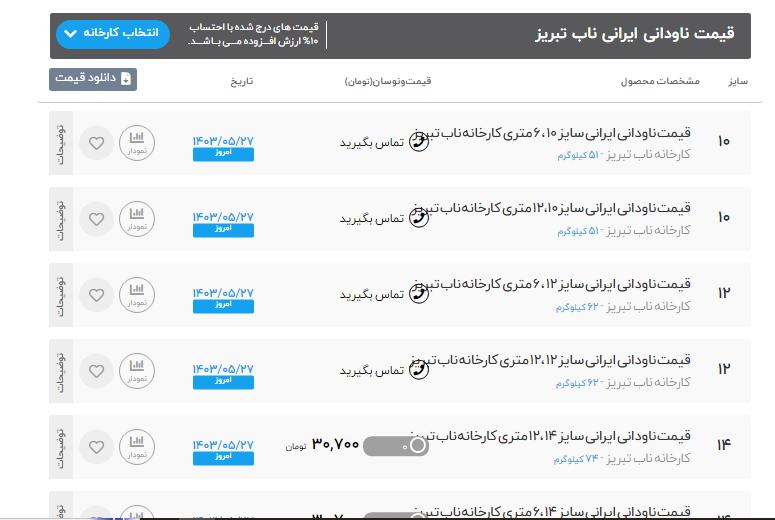Open size 10 6-meter ناودانی product title link
The height and width of the screenshot is (520, 775).
tap(565, 134)
